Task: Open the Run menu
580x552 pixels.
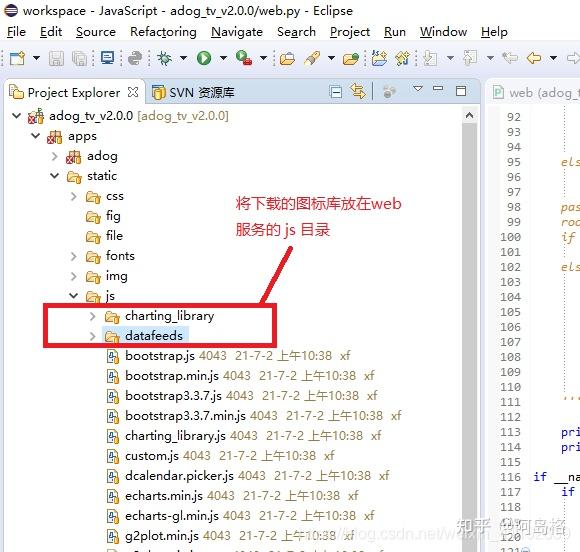Action: (x=395, y=32)
